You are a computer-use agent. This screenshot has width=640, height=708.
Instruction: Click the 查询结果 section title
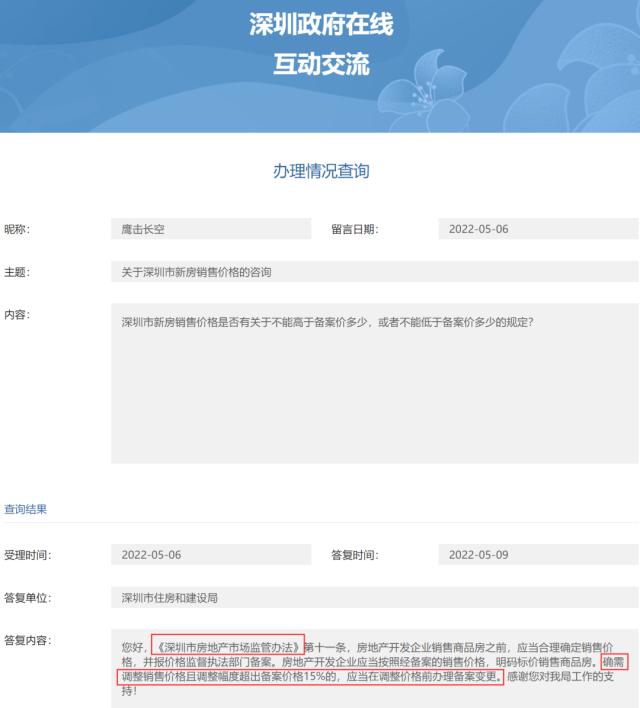coord(26,509)
